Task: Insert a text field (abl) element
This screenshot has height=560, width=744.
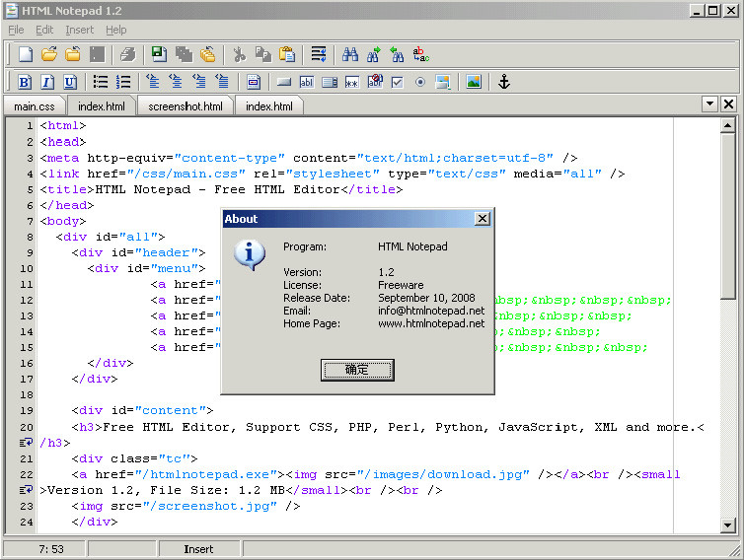Action: [307, 82]
